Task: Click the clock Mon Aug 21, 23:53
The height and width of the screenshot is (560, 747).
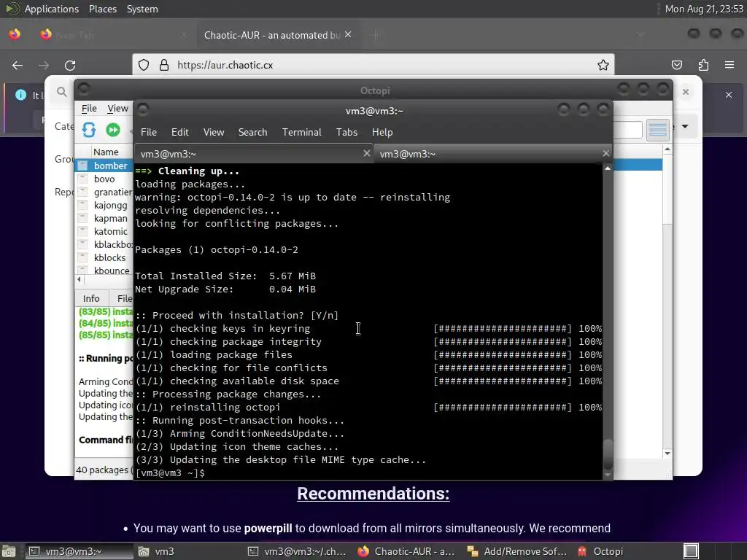Action: click(704, 9)
